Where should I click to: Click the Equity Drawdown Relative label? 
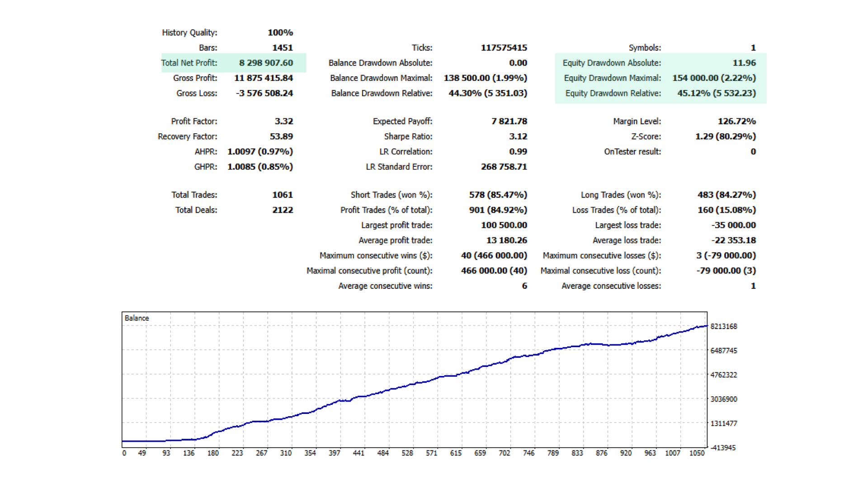[613, 93]
